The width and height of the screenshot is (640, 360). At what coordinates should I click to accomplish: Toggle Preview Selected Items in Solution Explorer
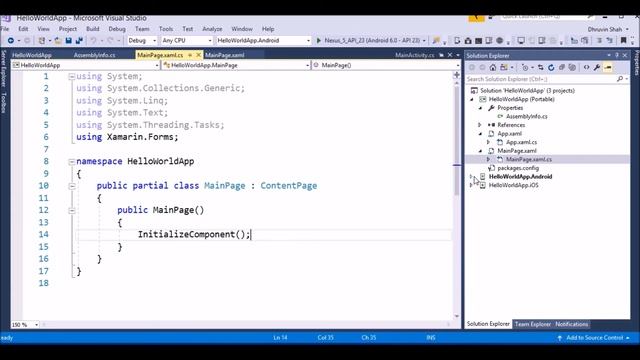click(608, 67)
